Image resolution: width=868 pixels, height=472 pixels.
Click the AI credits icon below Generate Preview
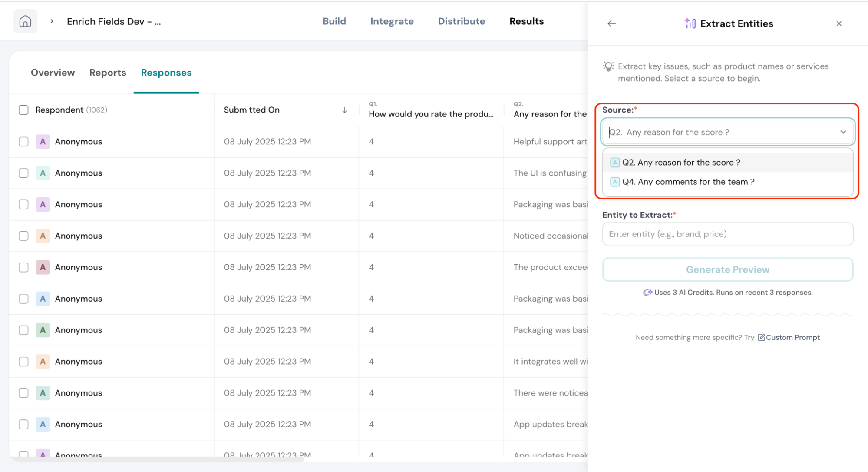tap(647, 293)
